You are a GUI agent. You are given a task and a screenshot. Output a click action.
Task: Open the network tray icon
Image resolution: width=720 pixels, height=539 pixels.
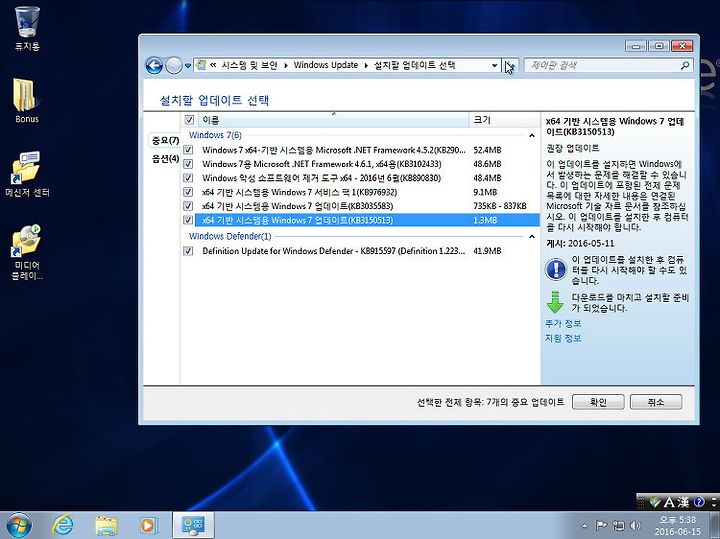point(619,525)
